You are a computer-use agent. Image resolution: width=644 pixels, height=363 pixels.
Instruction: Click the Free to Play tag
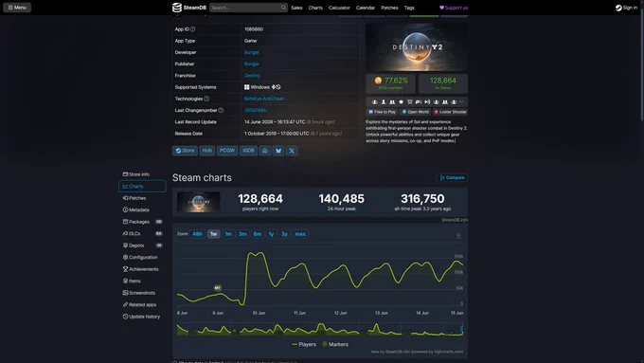click(382, 112)
